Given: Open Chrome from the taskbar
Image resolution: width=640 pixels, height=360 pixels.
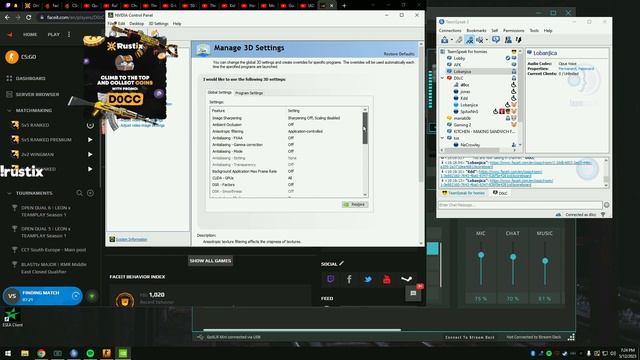Looking at the screenshot, I should pos(41,353).
